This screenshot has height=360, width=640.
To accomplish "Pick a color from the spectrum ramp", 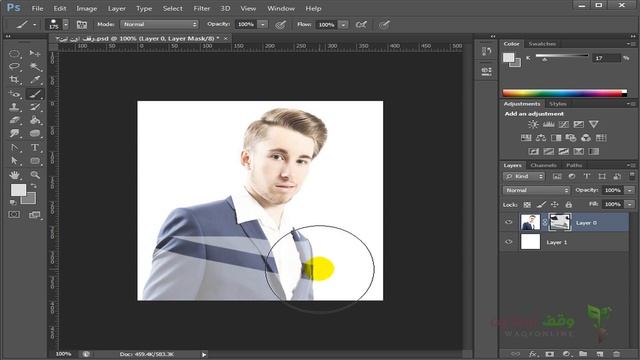I will pos(564,93).
